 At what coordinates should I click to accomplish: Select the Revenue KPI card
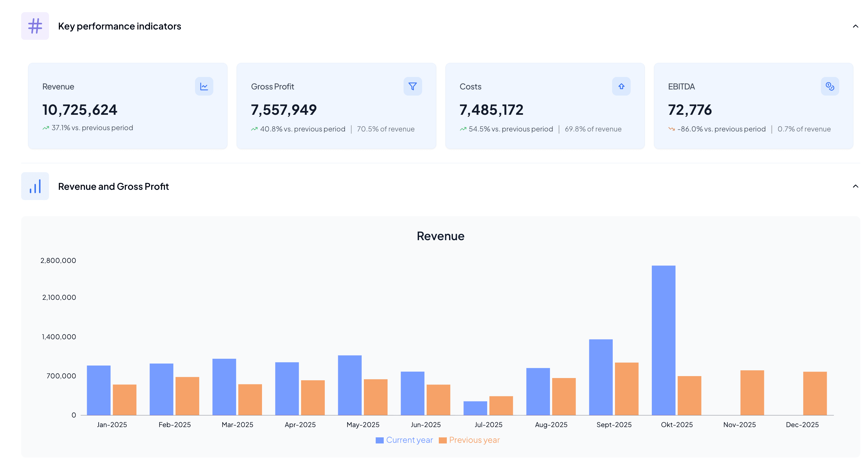tap(128, 105)
